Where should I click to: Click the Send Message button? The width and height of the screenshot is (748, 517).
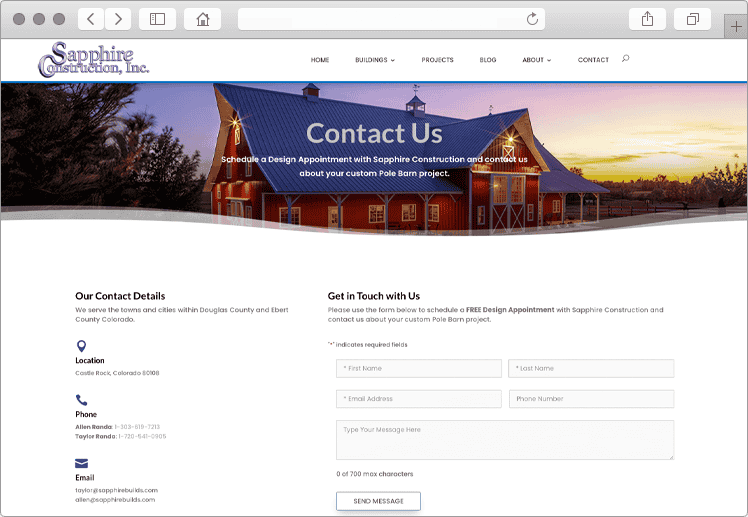point(378,501)
